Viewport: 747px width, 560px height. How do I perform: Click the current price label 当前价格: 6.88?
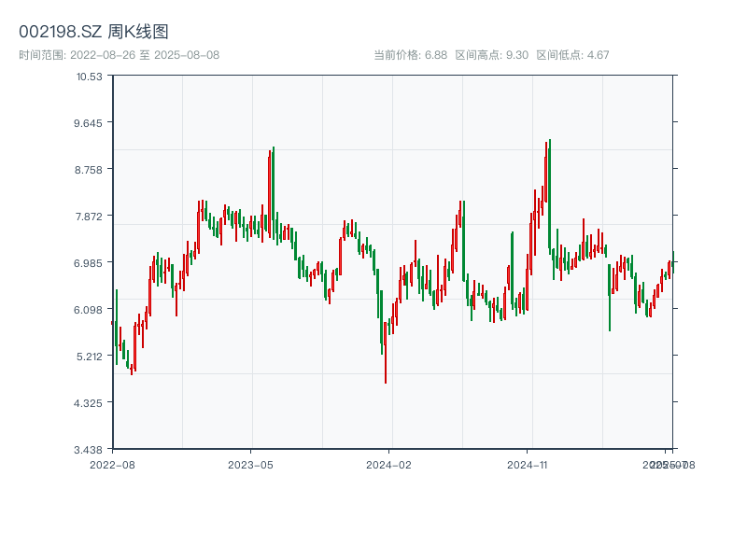coord(410,55)
